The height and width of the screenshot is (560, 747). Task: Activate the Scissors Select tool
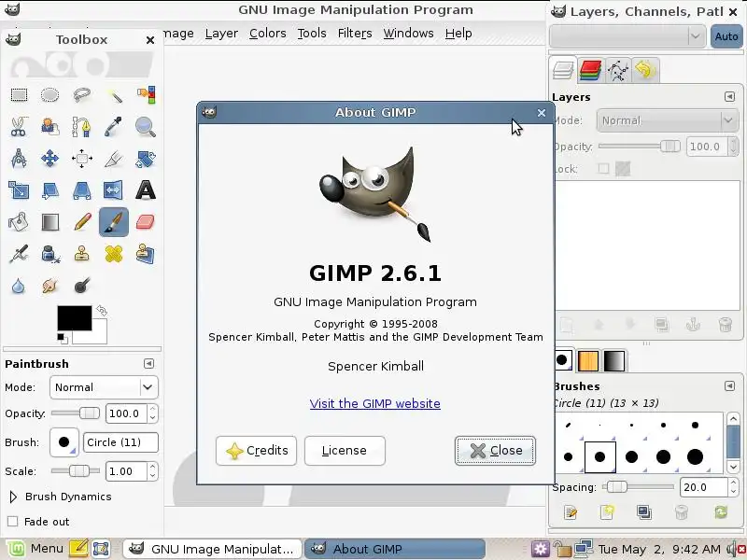(19, 127)
